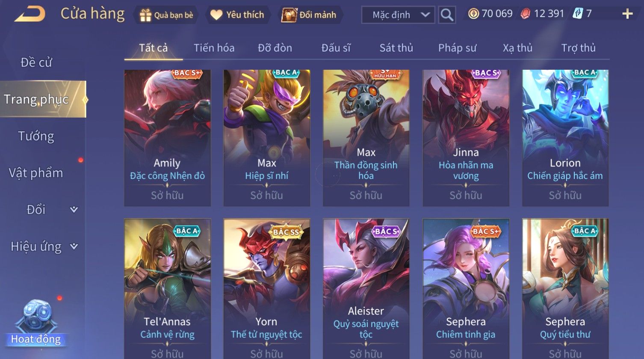Switch to the Tiến hóa tab
This screenshot has height=359, width=644.
[214, 48]
